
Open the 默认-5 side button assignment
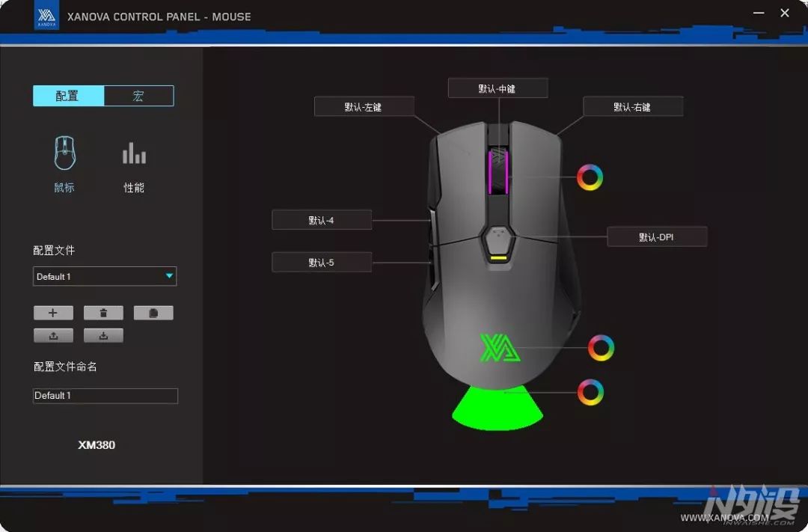click(x=322, y=263)
